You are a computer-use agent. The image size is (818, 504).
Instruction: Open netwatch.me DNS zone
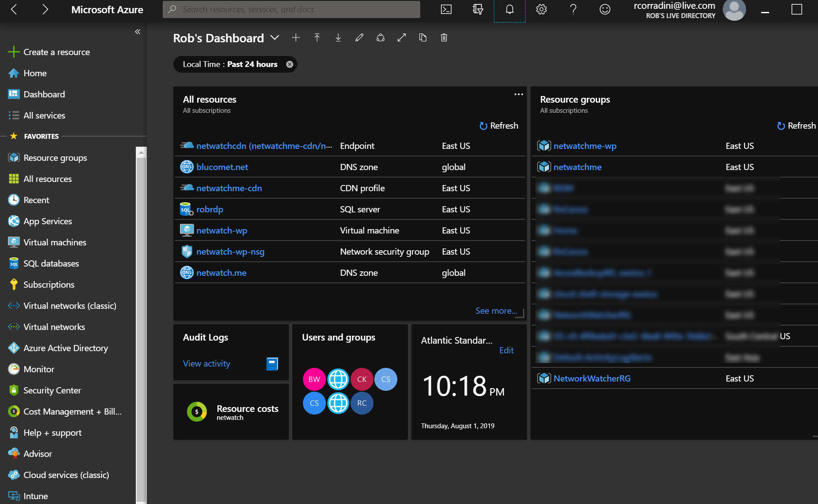221,273
